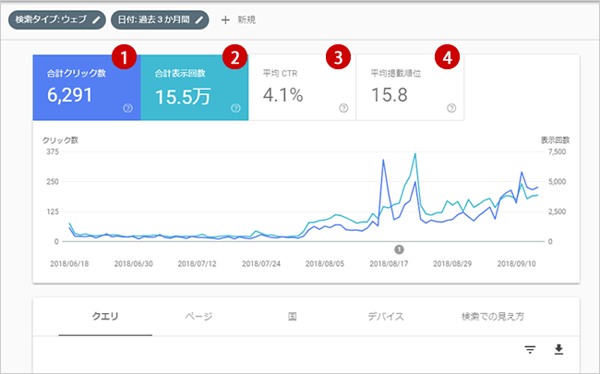Open the 検索タイプ: ウェブ filter chip

[x=57, y=20]
